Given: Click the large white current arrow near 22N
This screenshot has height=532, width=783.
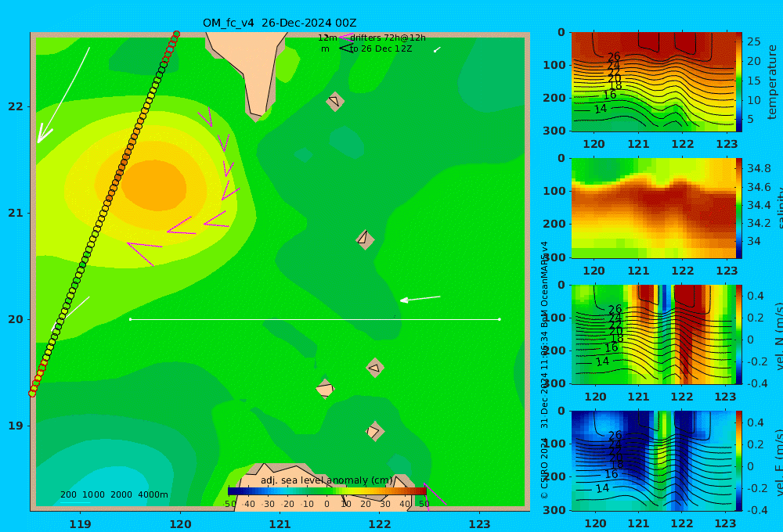Looking at the screenshot, I should pyautogui.click(x=63, y=95).
